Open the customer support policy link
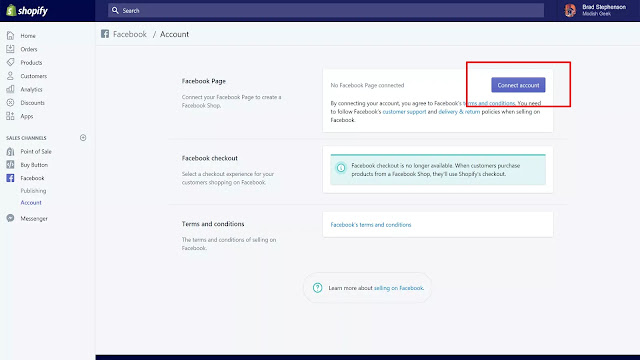Screen dimensions: 640x360 click(x=404, y=111)
